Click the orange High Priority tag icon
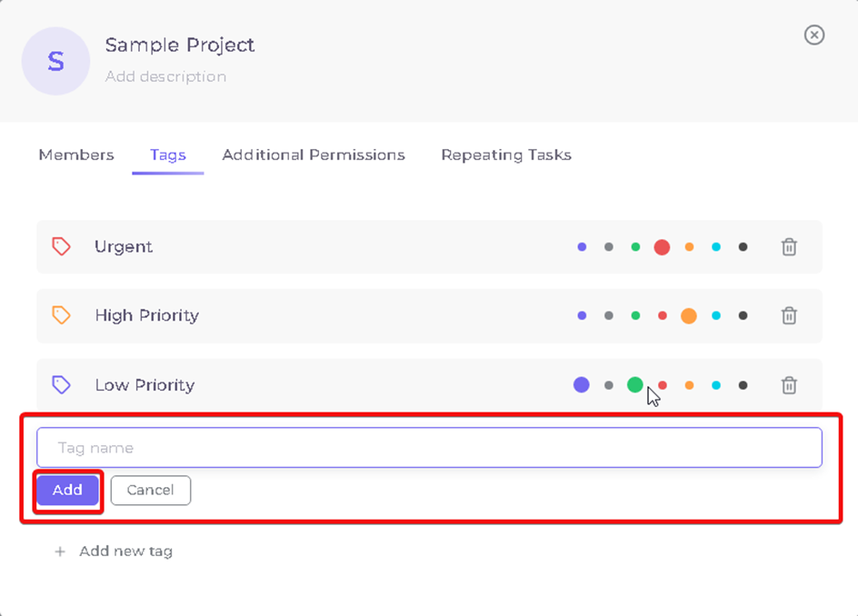This screenshot has width=858, height=616. click(61, 315)
